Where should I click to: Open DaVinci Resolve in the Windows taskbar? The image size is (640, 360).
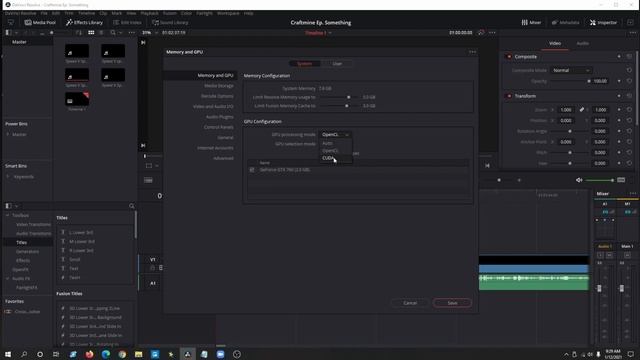188,354
